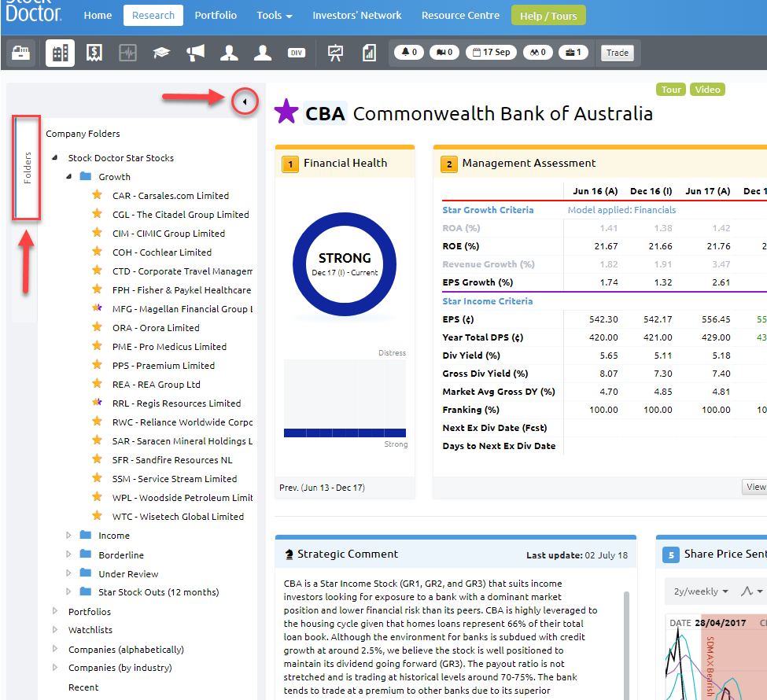This screenshot has width=767, height=700.
Task: Select the Research tab
Action: coord(153,16)
